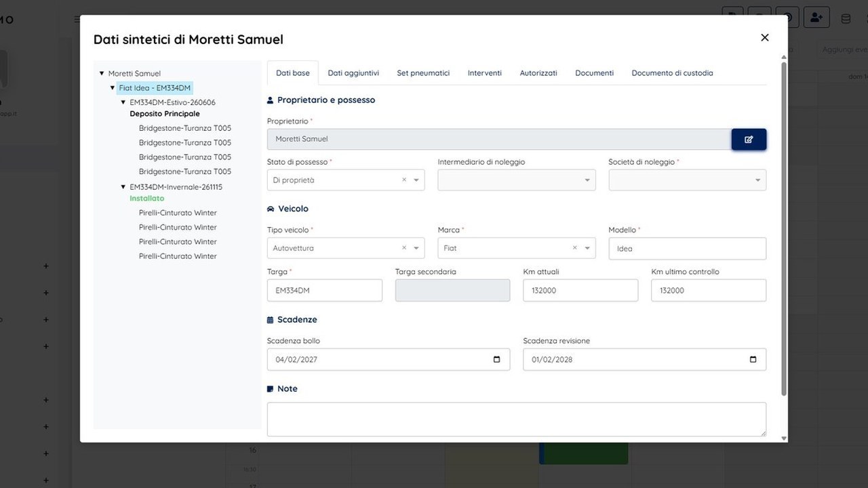Select EM334DM-Estivo-260606 in the tree
Screen dimensions: 868x488
coord(172,102)
